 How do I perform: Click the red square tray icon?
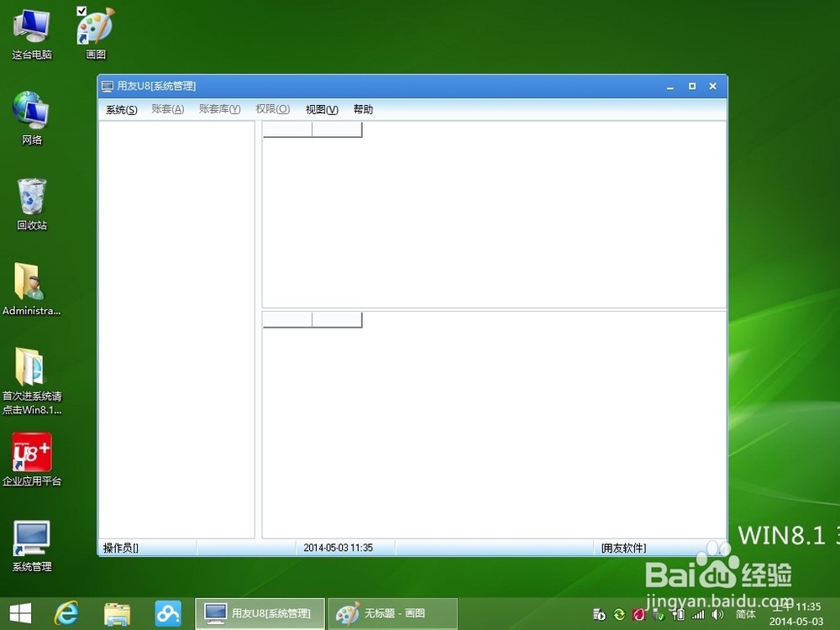pos(638,615)
